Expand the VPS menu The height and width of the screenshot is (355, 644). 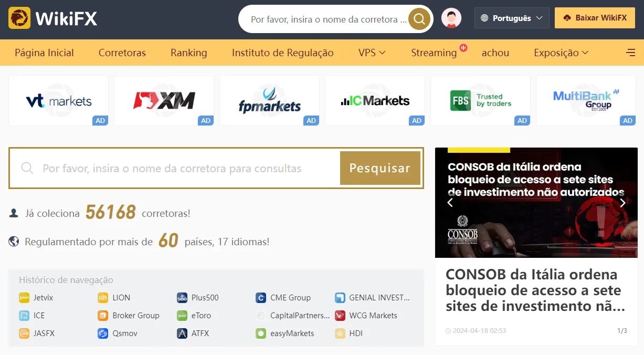372,53
